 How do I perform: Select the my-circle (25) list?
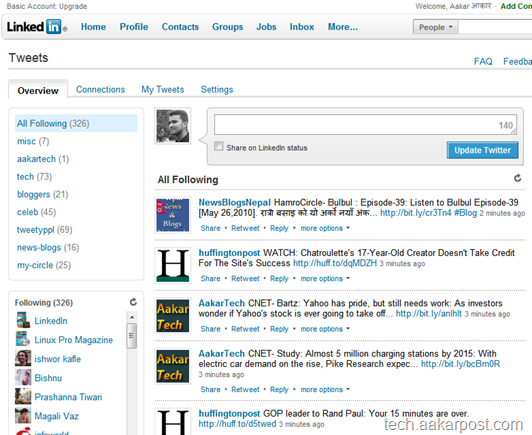coord(44,265)
